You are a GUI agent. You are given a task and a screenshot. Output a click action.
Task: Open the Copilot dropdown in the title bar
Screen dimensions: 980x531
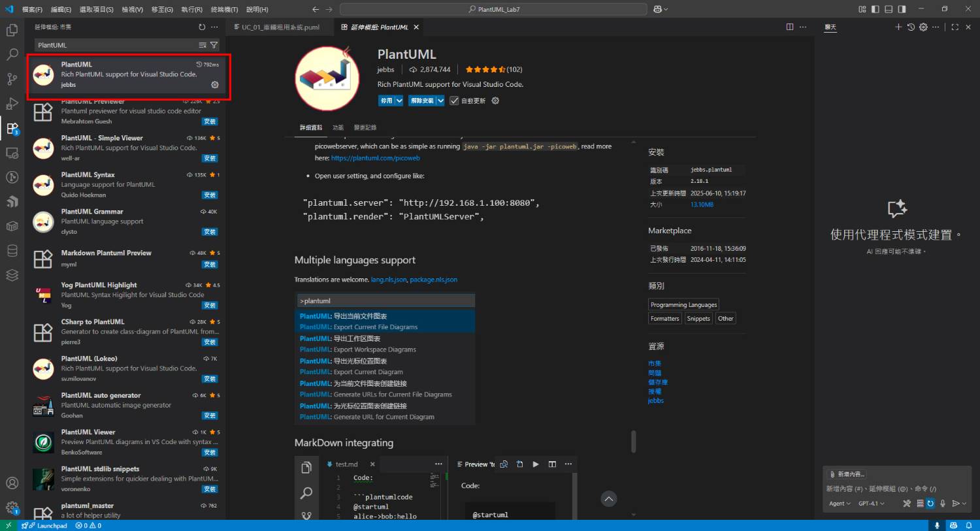click(661, 9)
